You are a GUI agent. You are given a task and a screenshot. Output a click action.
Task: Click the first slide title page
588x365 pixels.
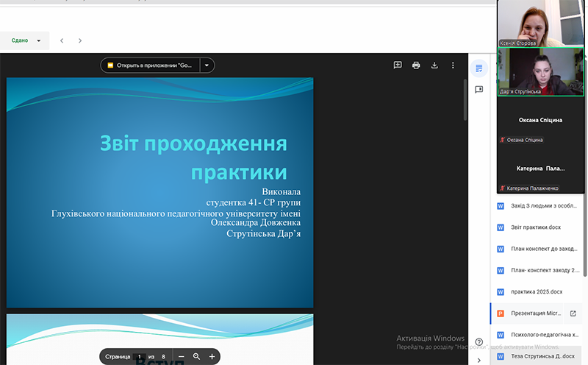159,193
